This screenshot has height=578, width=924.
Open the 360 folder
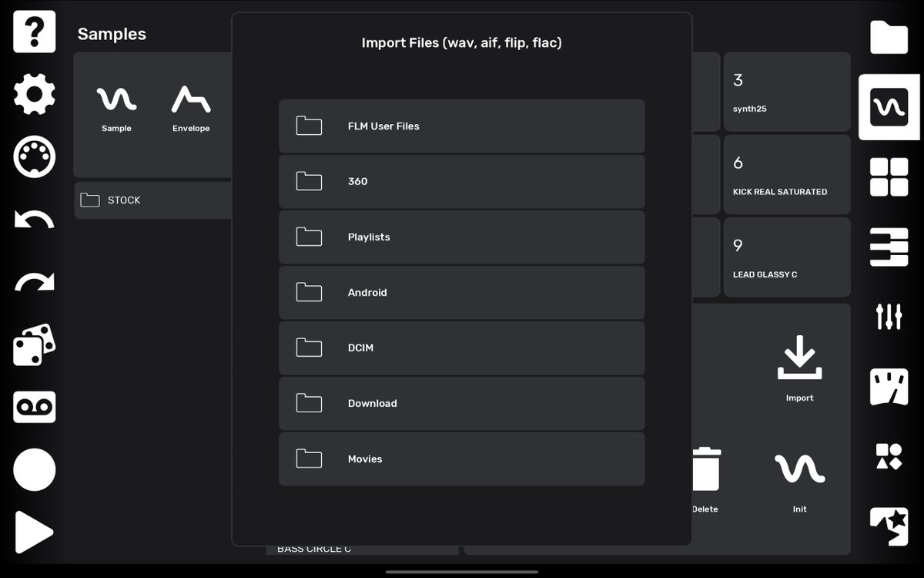point(462,182)
